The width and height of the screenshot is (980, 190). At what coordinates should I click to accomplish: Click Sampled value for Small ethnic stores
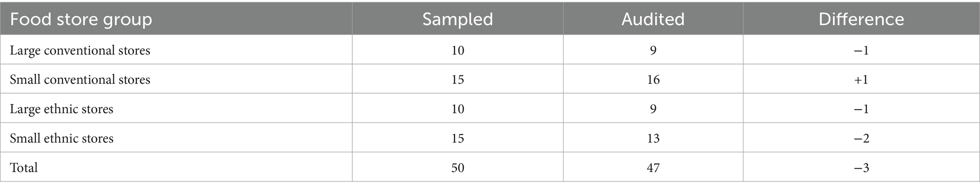pyautogui.click(x=458, y=138)
